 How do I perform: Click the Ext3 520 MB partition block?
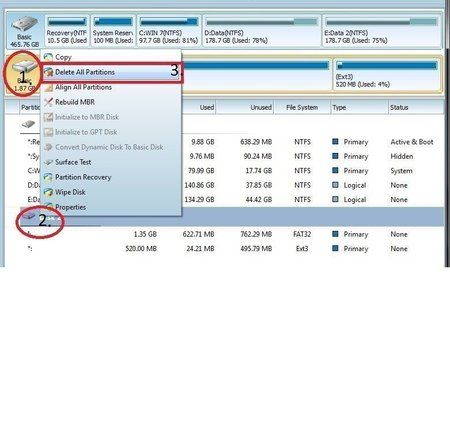[x=387, y=75]
